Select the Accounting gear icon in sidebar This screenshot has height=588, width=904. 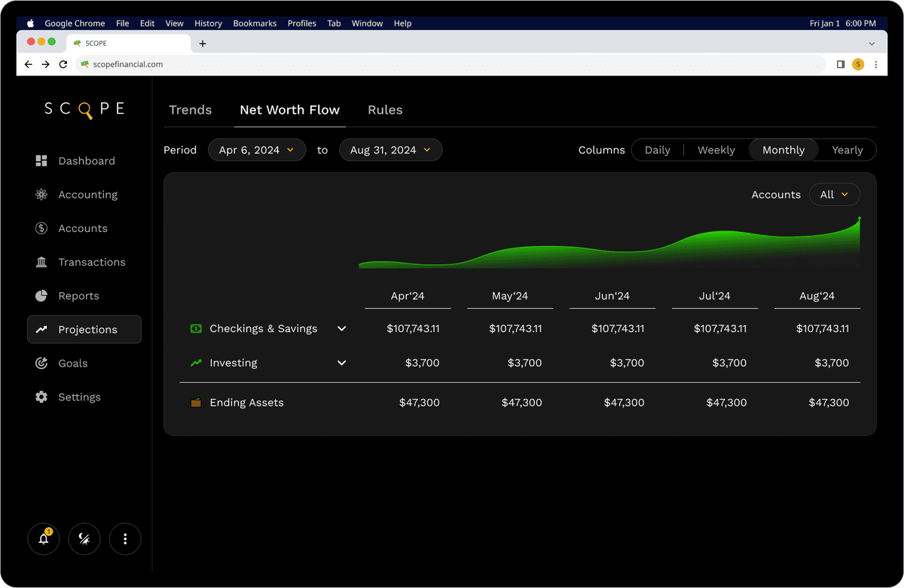42,194
